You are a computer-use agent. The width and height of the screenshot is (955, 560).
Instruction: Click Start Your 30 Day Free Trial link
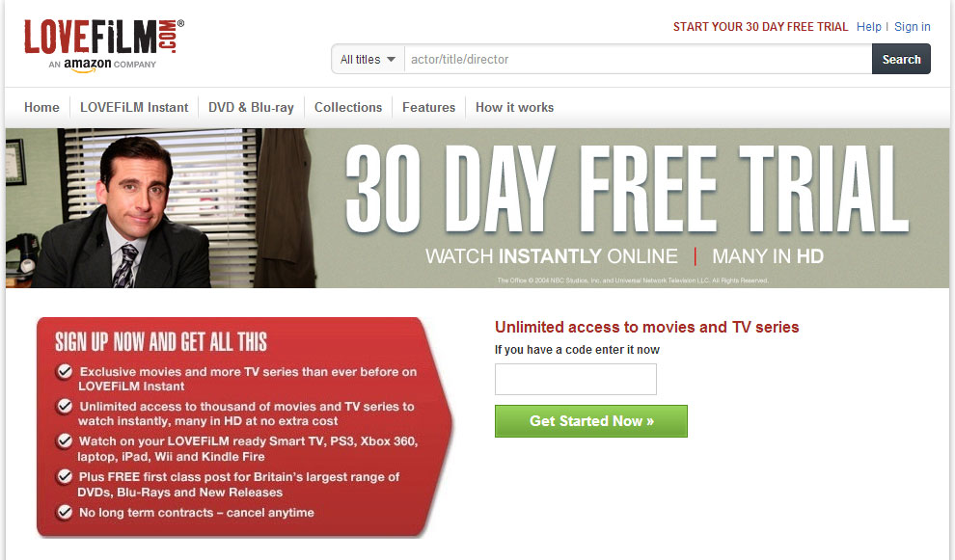(x=760, y=27)
